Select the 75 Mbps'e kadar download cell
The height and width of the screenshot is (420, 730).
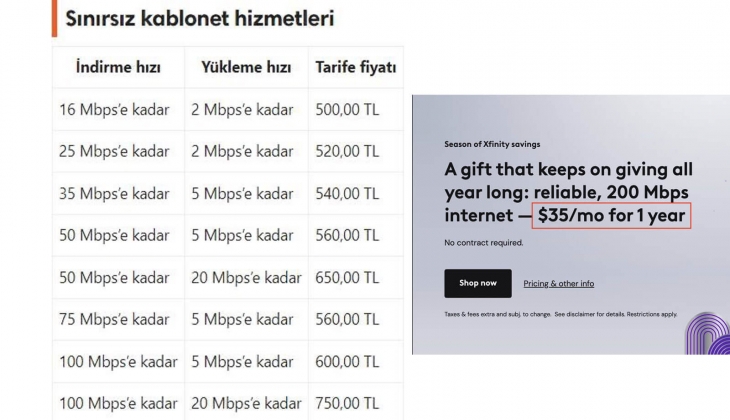coord(115,319)
